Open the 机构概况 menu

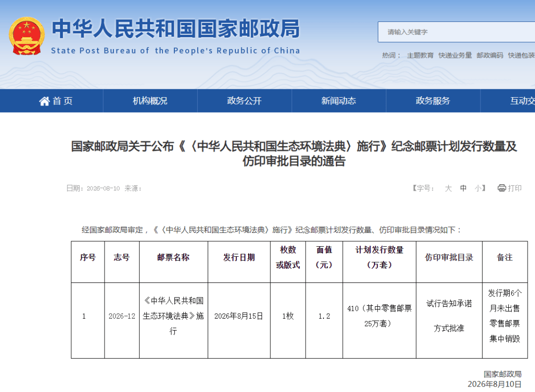(150, 101)
